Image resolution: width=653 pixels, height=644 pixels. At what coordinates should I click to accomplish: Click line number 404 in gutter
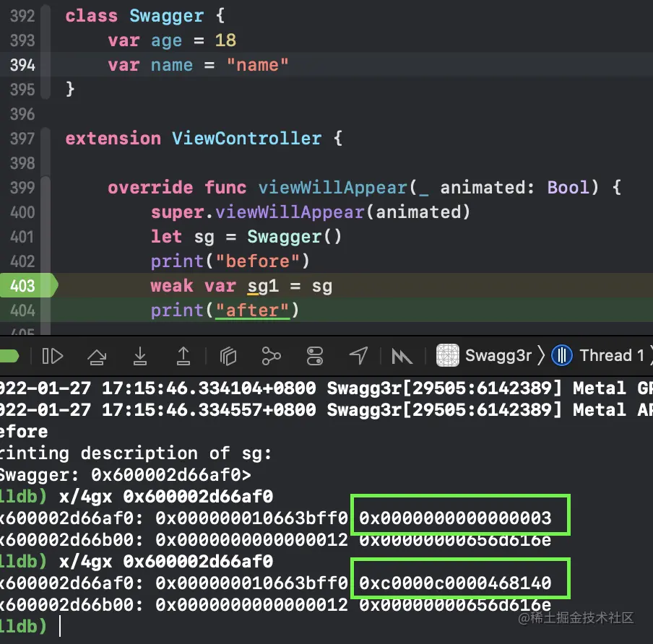point(22,310)
